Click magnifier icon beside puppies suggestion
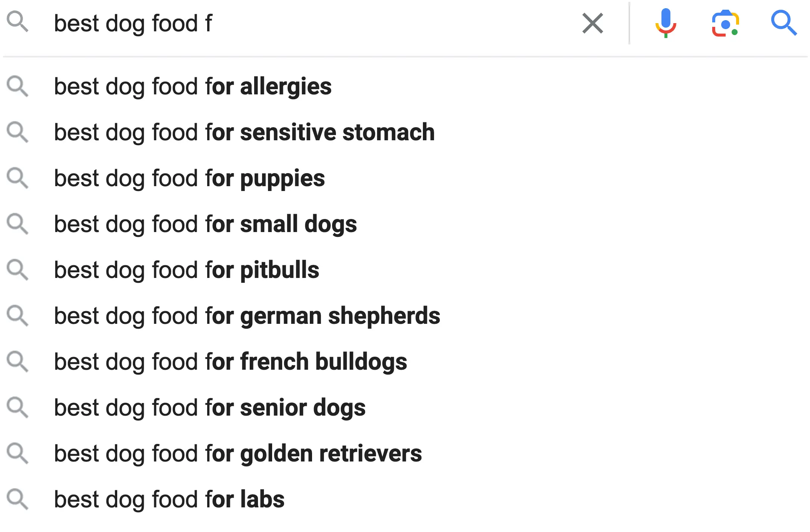This screenshot has height=532, width=810. pos(17,178)
